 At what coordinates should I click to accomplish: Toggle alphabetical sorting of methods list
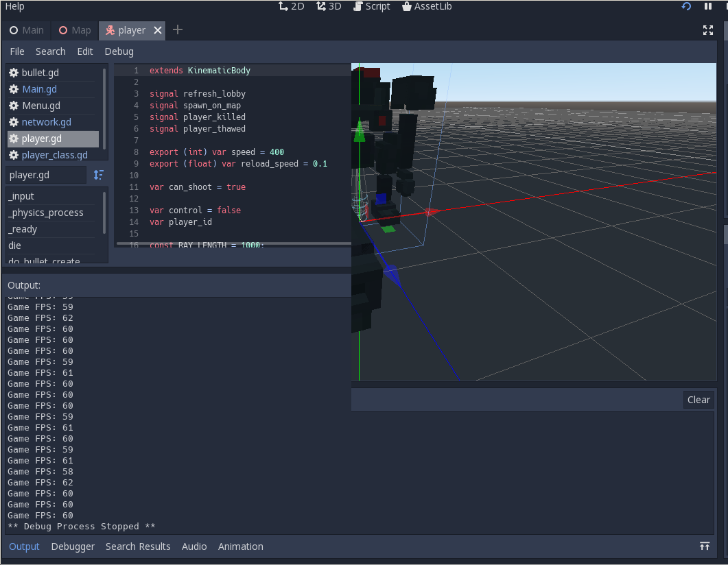click(x=98, y=175)
